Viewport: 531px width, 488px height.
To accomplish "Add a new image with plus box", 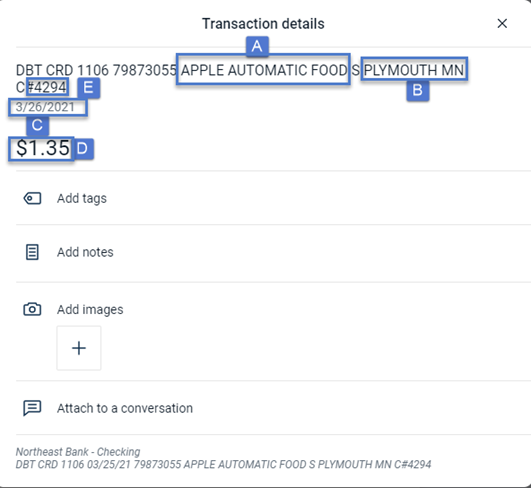I will (79, 348).
